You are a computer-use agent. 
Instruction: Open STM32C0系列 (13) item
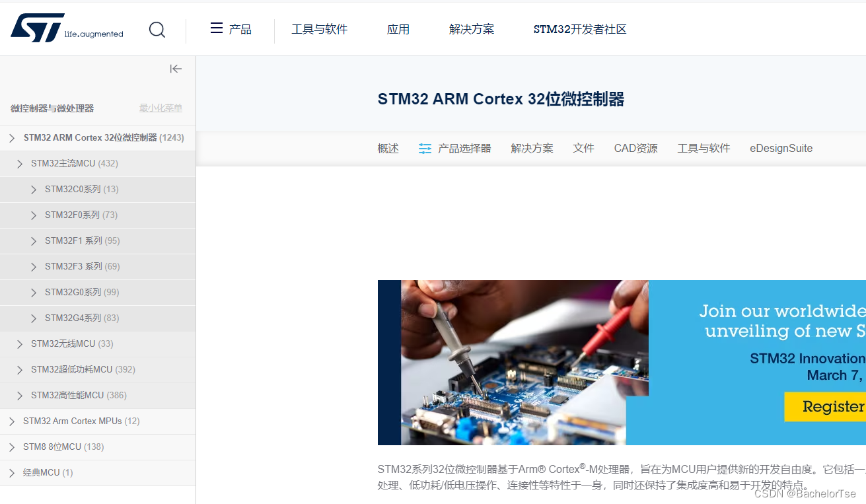tap(82, 189)
